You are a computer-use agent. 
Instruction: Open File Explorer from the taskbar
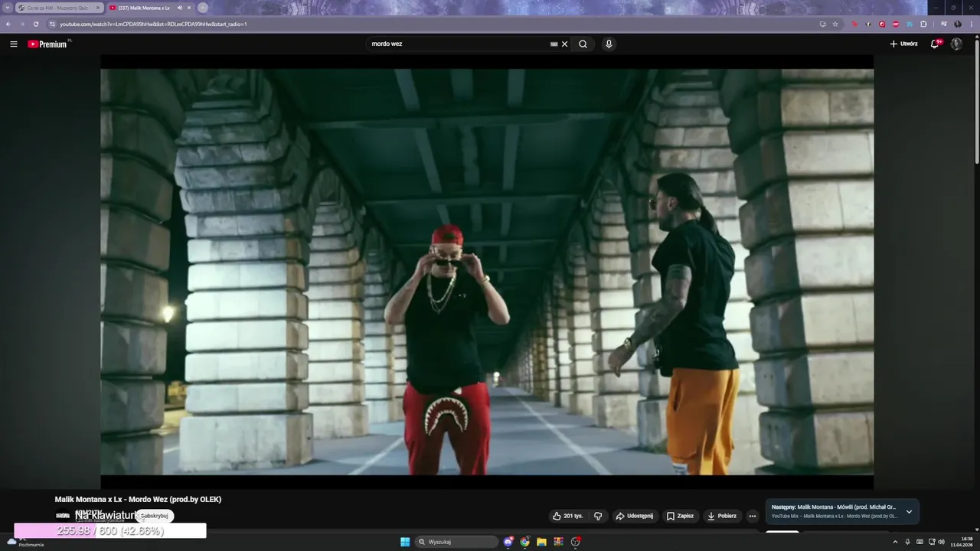coord(541,542)
